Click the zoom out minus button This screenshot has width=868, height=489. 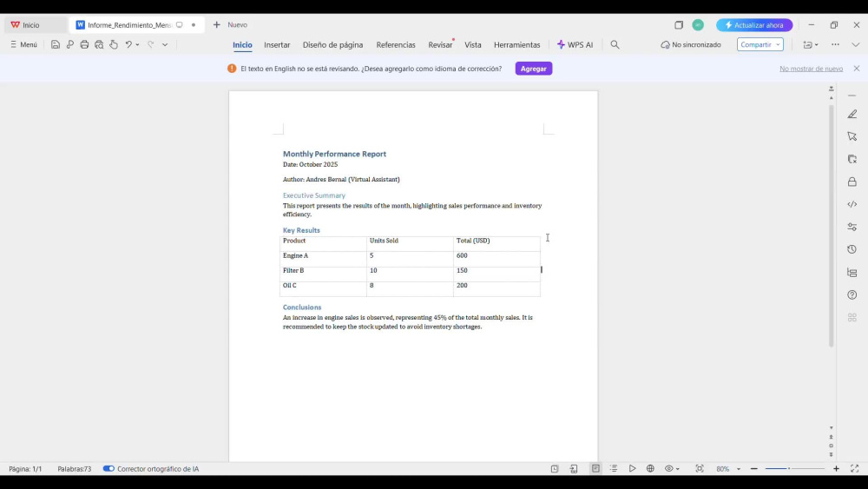pyautogui.click(x=754, y=468)
